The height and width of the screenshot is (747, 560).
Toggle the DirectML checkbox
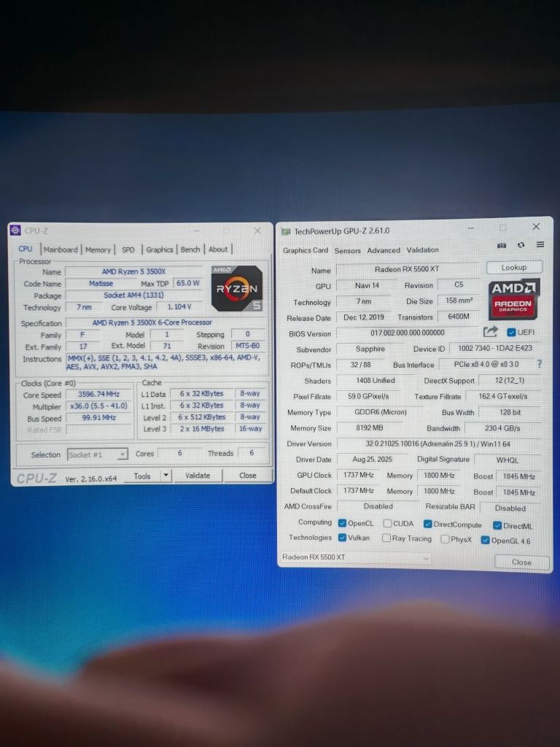tap(497, 525)
